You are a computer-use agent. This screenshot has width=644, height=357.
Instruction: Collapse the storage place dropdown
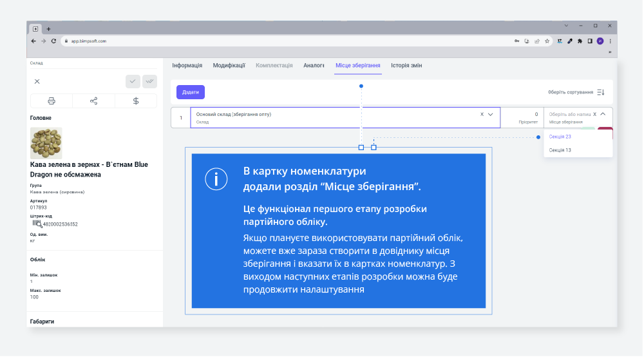click(x=603, y=114)
